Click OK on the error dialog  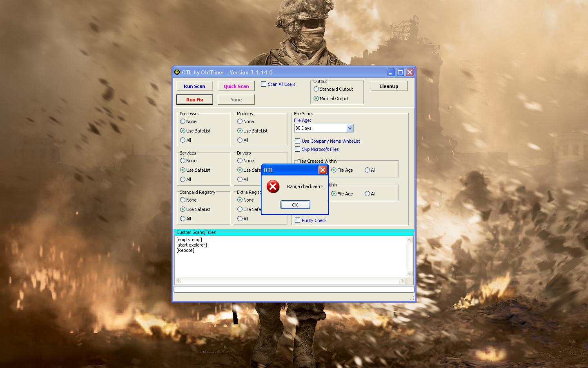[295, 204]
